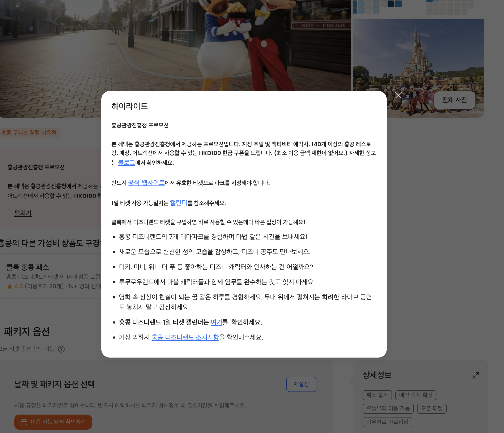Open the 블로그 link for promotion details
The width and height of the screenshot is (504, 433).
point(126,162)
